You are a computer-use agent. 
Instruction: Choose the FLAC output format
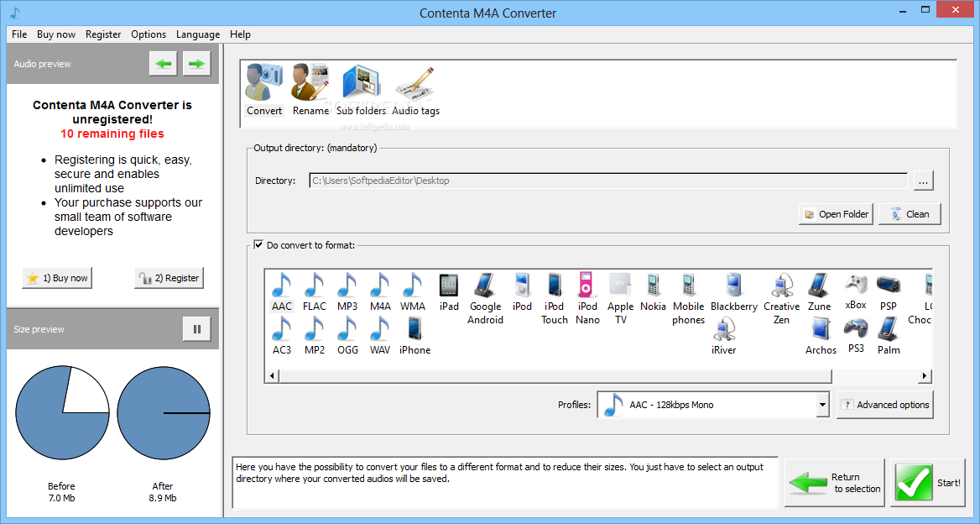(x=315, y=292)
